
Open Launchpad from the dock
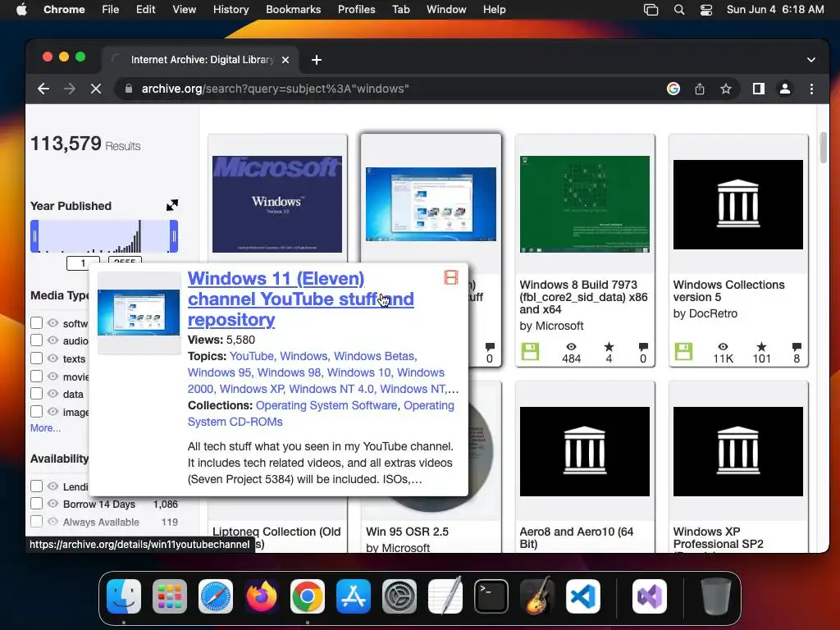click(170, 596)
